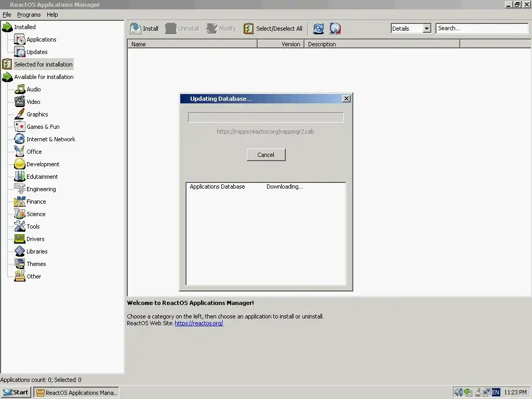Open the Games & Fun icon
The width and height of the screenshot is (532, 399).
pyautogui.click(x=20, y=127)
